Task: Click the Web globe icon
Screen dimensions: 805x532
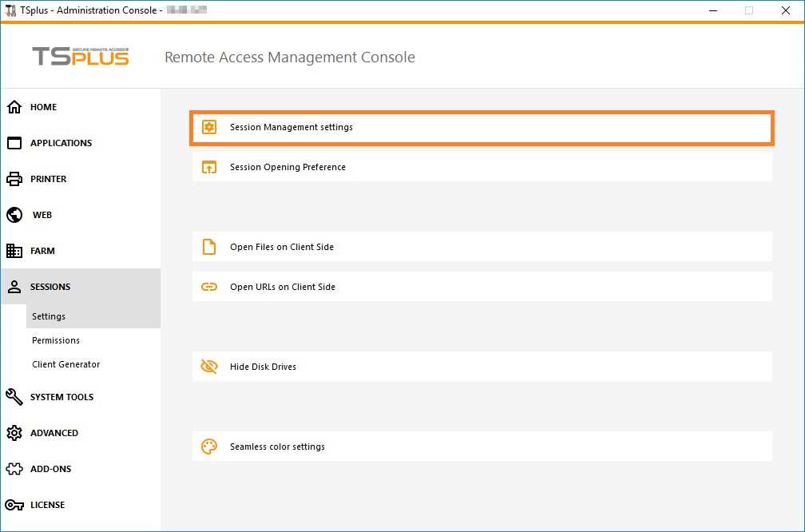Action: tap(14, 215)
